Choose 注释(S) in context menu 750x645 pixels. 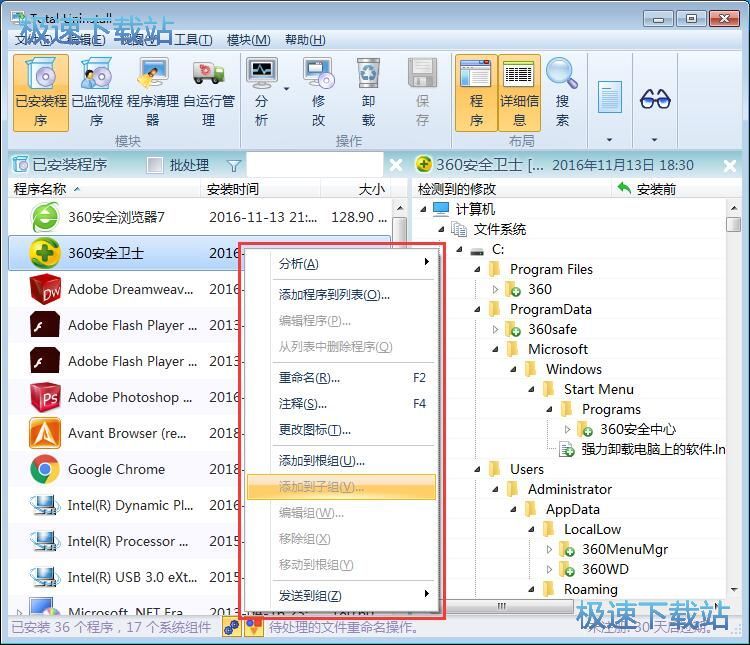pos(341,404)
